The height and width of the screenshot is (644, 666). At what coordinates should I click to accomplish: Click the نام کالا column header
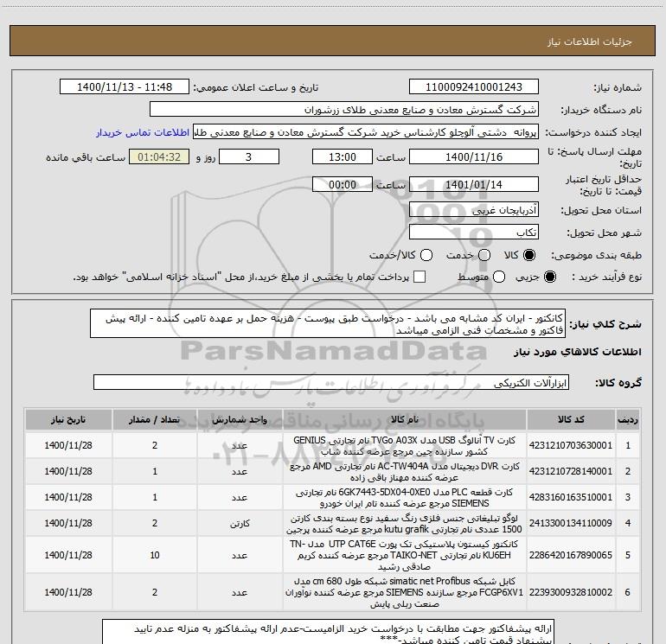tap(405, 419)
